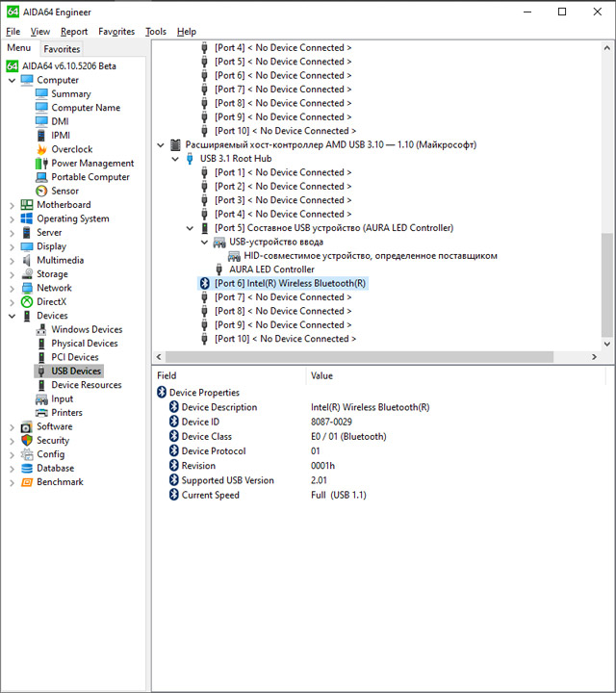This screenshot has height=693, width=616.
Task: Click the horizontal scrollbar right arrow
Action: tap(595, 357)
